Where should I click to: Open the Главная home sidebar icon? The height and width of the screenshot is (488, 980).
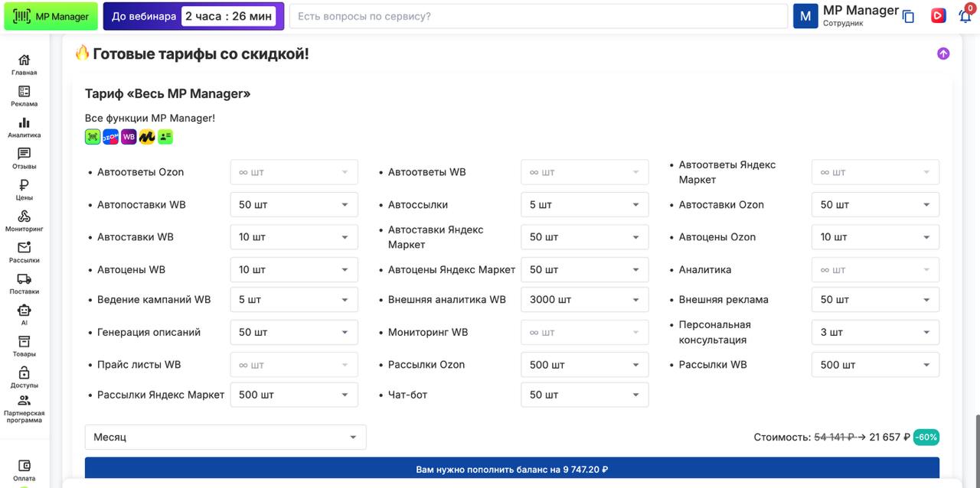(24, 64)
